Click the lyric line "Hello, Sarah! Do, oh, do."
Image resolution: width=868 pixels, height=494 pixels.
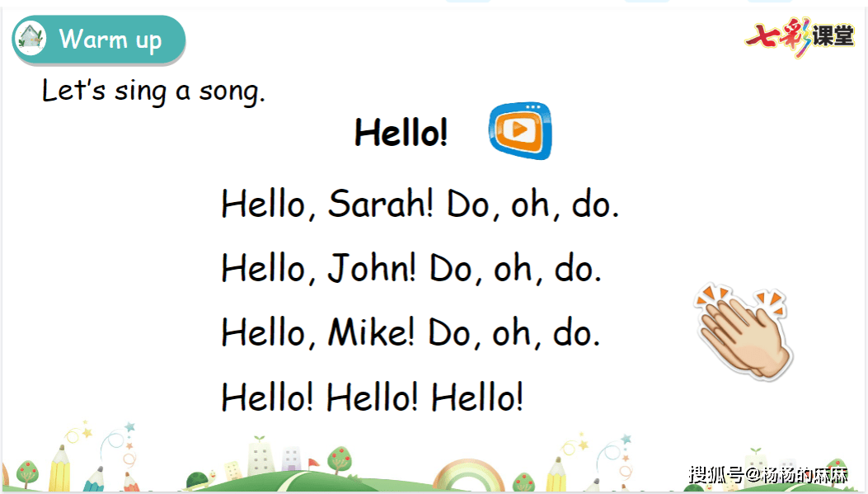click(420, 205)
